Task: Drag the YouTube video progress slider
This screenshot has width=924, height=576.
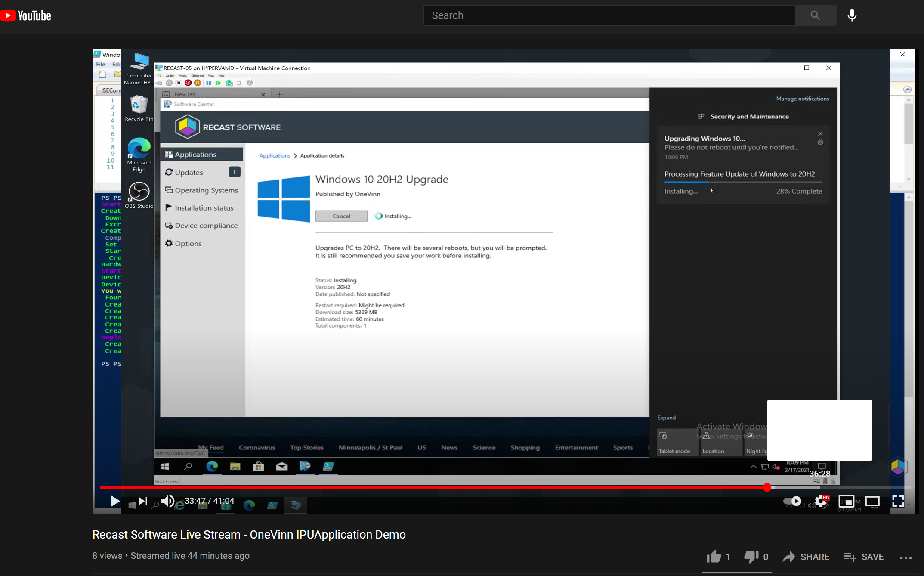Action: coord(767,487)
